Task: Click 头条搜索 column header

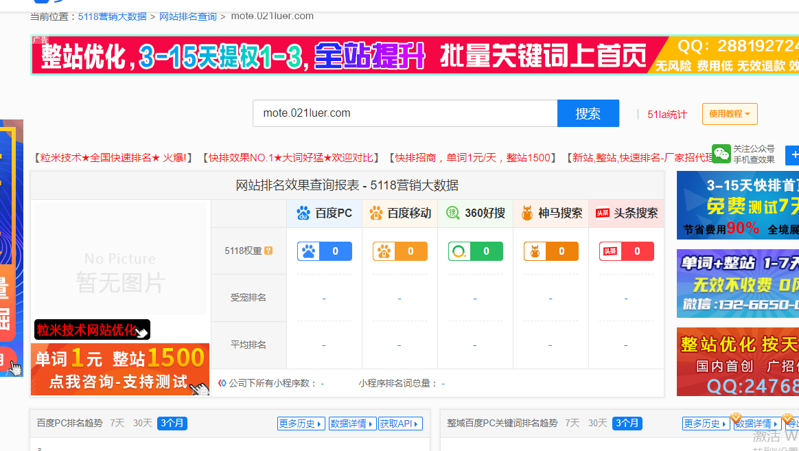Action: [626, 213]
